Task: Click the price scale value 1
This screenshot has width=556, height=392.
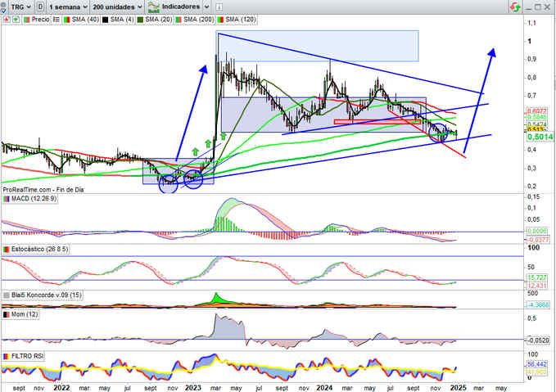Action: [530, 41]
